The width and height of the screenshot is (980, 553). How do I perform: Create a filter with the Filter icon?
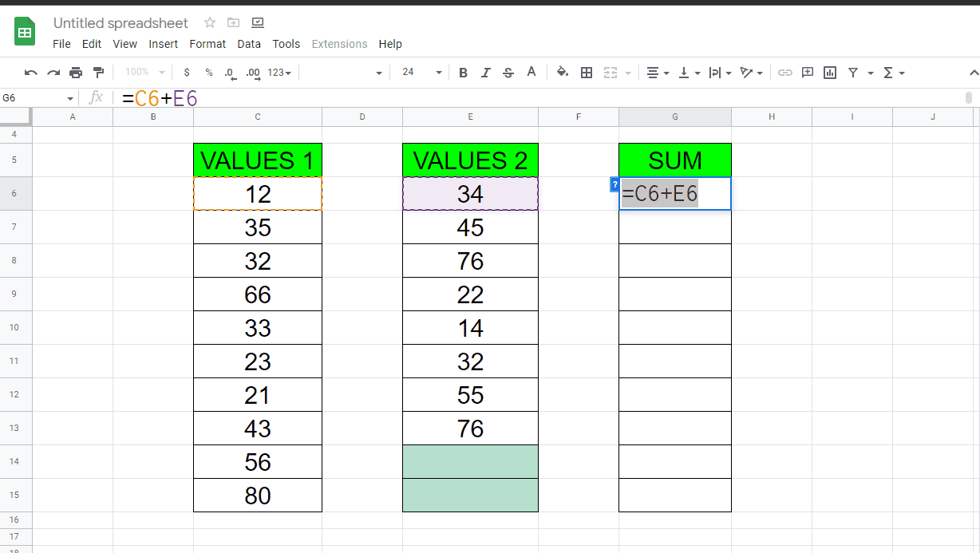(x=855, y=72)
